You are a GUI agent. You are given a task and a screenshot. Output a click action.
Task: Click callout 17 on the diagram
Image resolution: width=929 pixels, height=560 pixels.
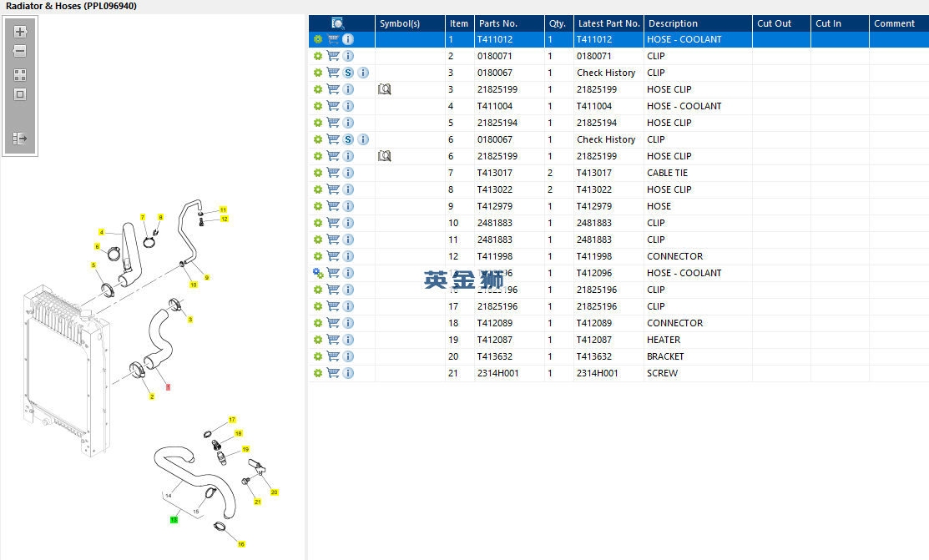click(x=232, y=420)
